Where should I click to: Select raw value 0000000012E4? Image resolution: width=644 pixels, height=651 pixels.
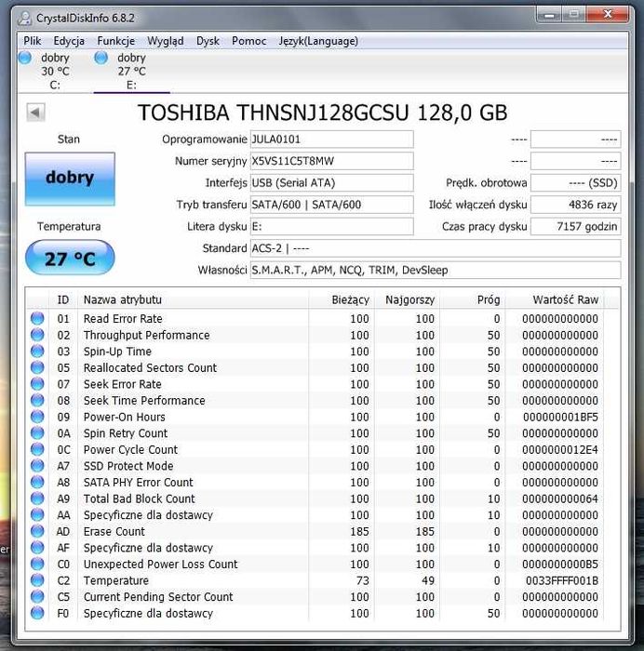click(x=560, y=449)
